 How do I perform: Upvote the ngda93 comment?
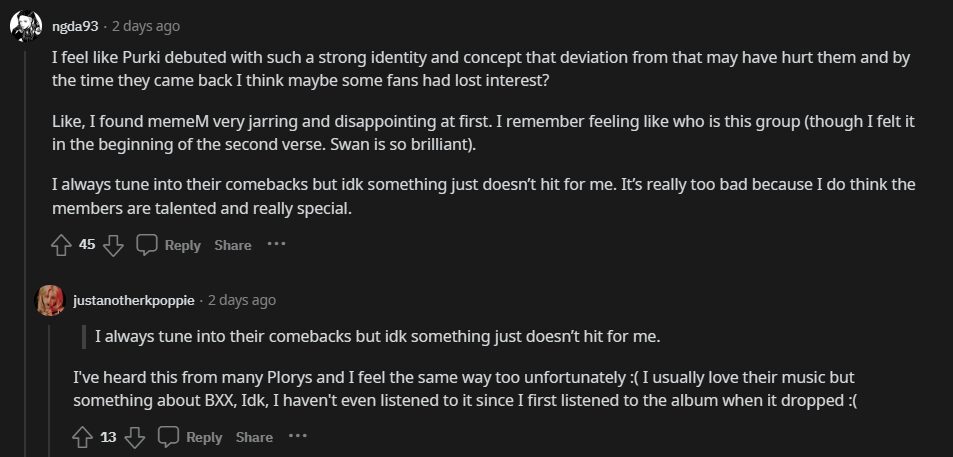pyautogui.click(x=61, y=245)
